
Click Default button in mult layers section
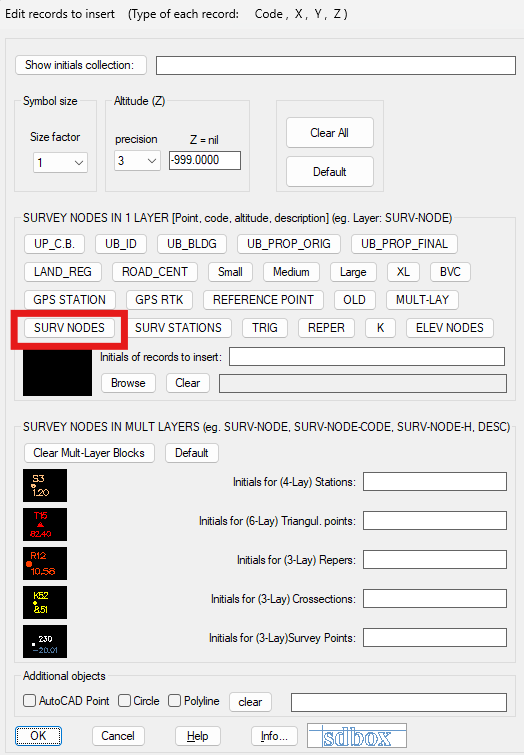coord(192,453)
